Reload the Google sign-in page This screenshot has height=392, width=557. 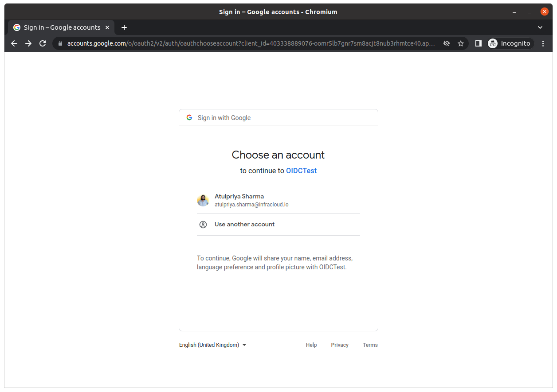coord(43,43)
